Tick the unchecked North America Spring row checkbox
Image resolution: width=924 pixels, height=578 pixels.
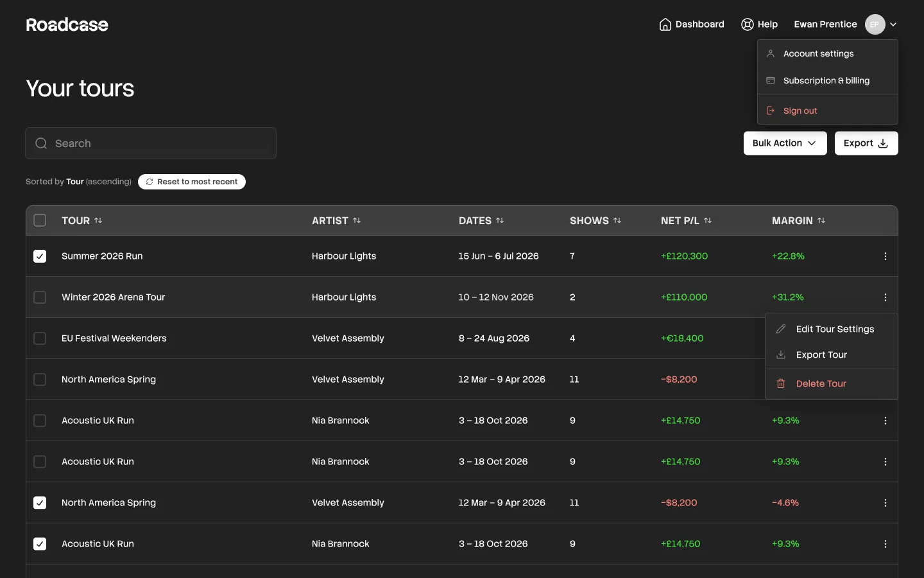pos(40,380)
